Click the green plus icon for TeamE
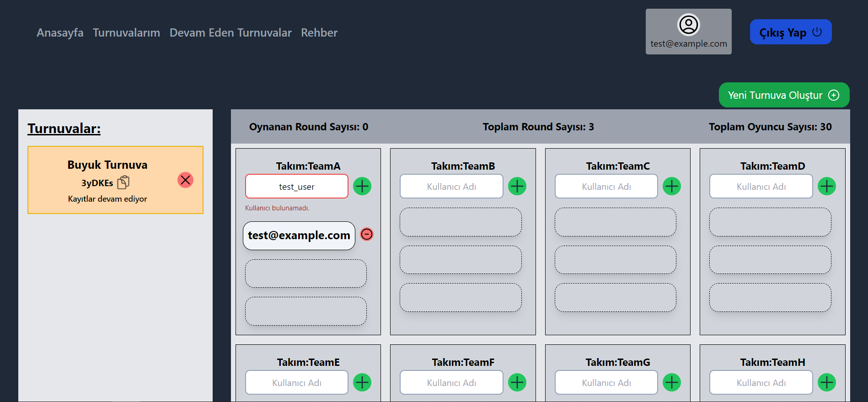Screen dimensions: 868x402 [x=362, y=382]
